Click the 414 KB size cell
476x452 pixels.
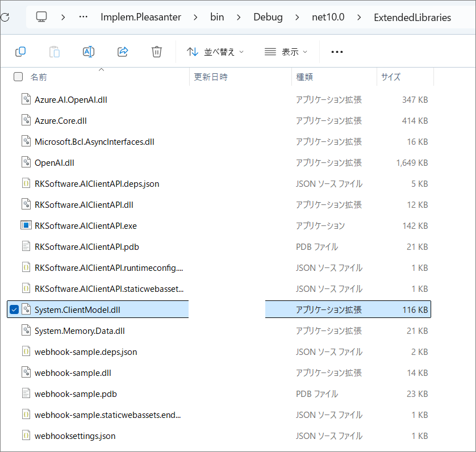415,120
